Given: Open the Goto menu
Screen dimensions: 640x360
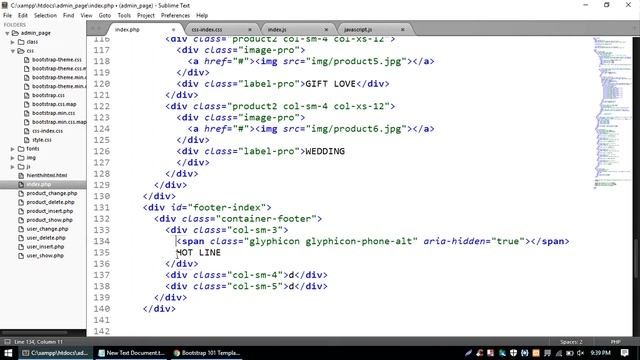Looking at the screenshot, I should [105, 15].
